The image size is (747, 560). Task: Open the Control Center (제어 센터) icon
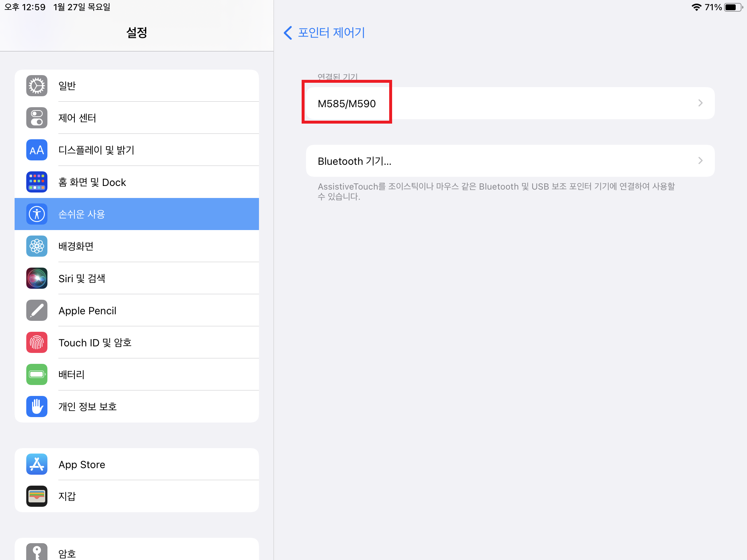pos(37,118)
